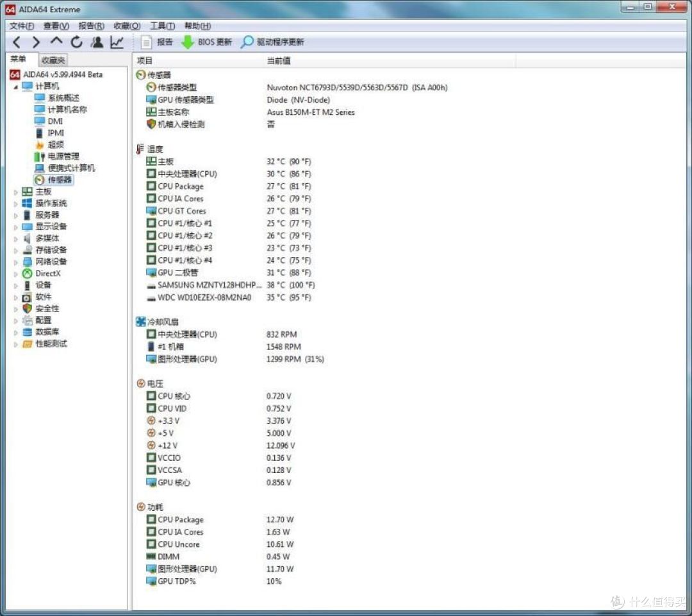Switch to the 菜单 tab
Screen dimensions: 692x616
[x=18, y=59]
